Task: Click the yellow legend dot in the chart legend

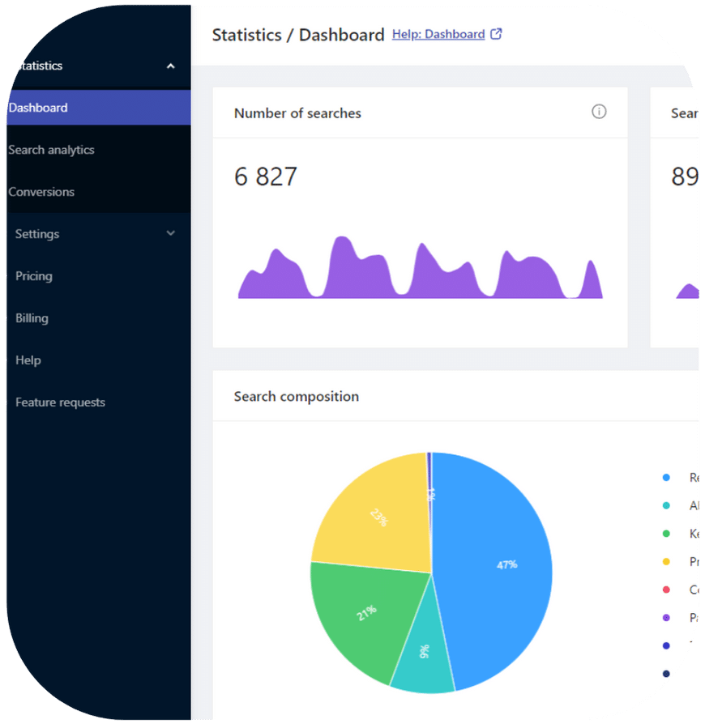Action: pos(667,561)
